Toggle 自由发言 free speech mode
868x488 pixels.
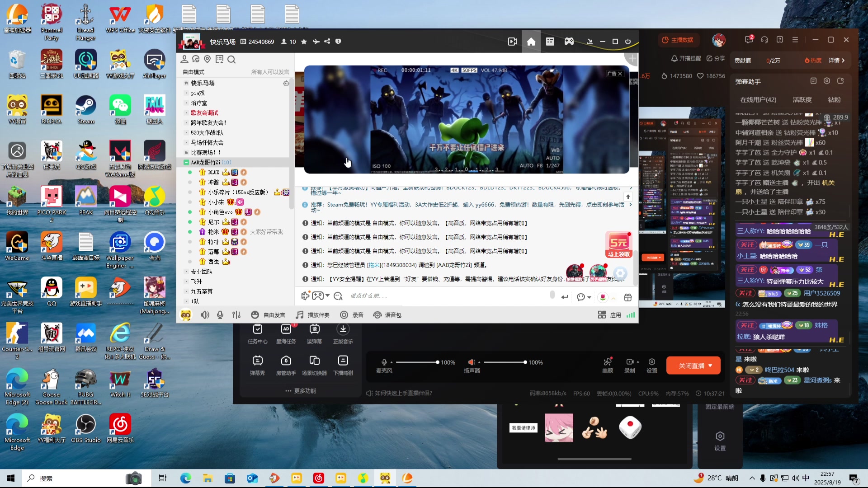[268, 315]
